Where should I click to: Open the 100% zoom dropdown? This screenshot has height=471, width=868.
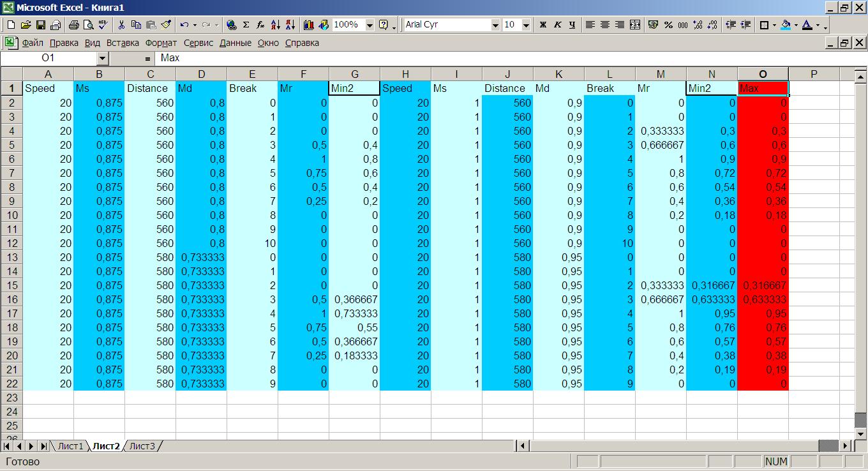click(x=370, y=25)
